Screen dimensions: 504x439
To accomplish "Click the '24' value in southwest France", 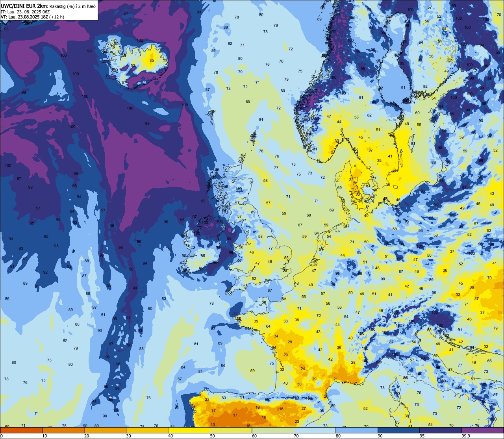I will pos(303,369).
